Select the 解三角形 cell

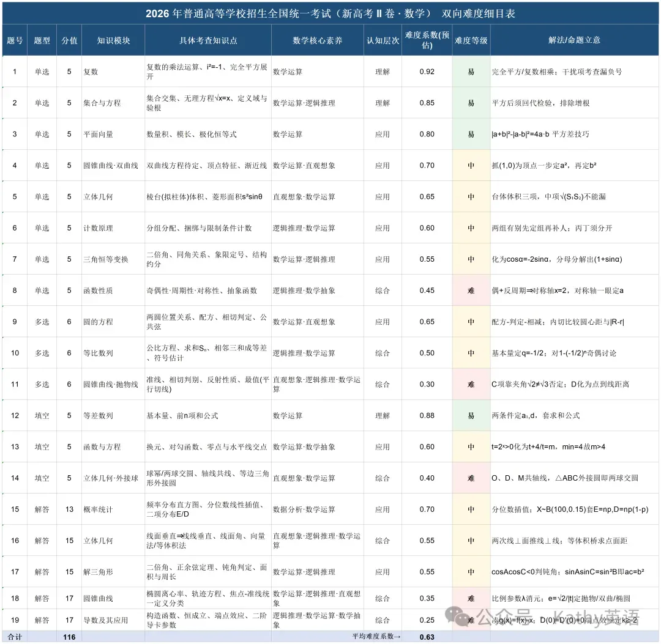tap(113, 572)
